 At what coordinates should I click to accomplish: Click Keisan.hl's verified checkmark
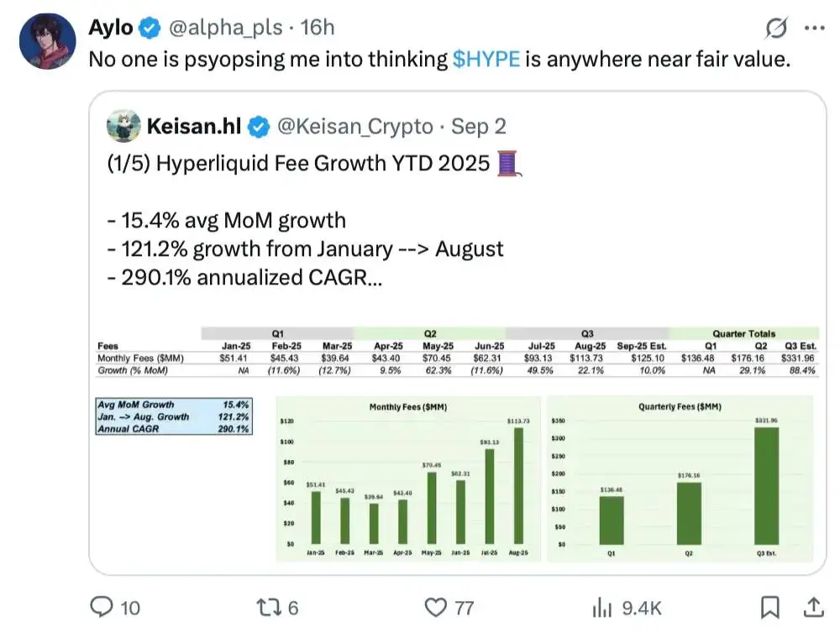point(256,126)
